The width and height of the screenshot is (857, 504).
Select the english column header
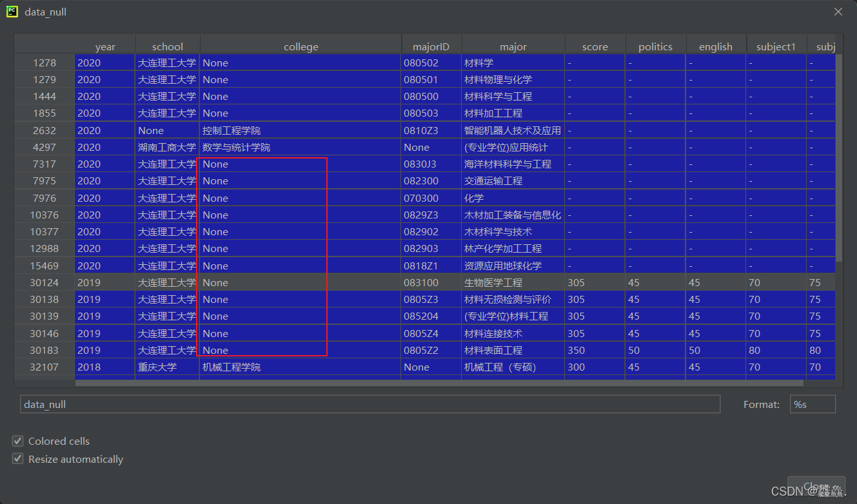coord(716,46)
